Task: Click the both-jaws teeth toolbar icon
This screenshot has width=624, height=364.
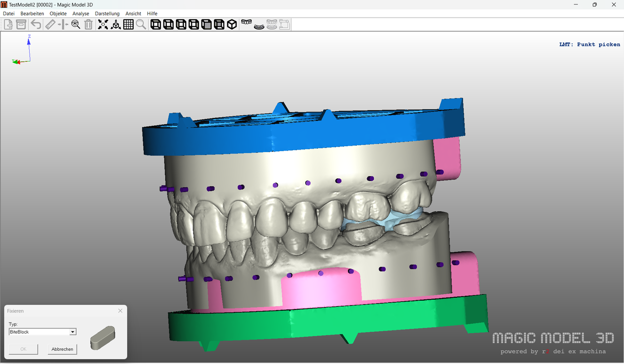Action: coord(272,24)
